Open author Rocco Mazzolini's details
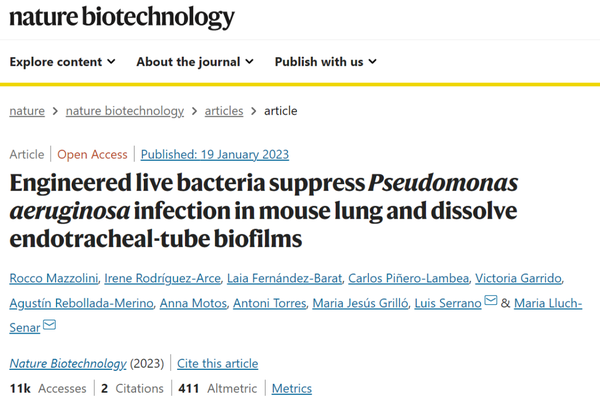600x401 pixels. tap(55, 277)
